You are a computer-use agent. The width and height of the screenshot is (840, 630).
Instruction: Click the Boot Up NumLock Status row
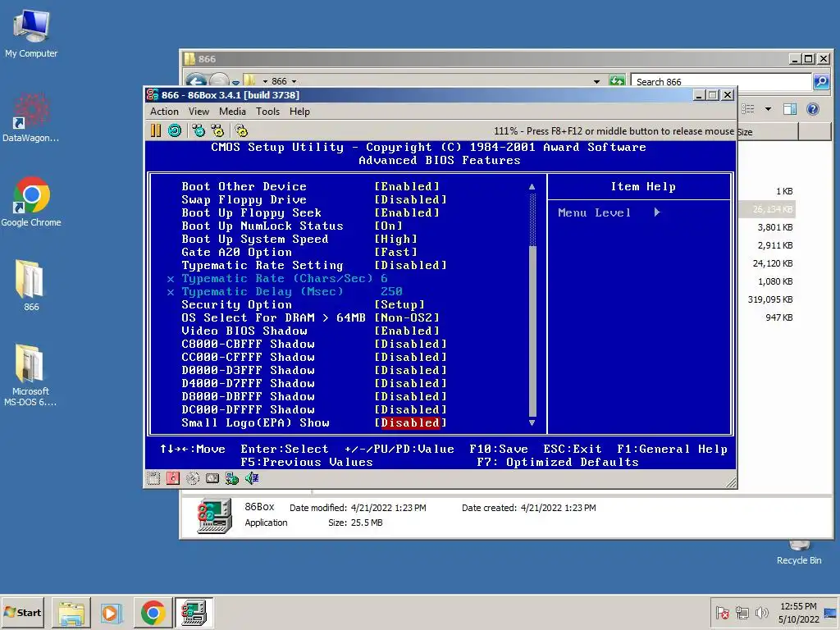tap(292, 226)
